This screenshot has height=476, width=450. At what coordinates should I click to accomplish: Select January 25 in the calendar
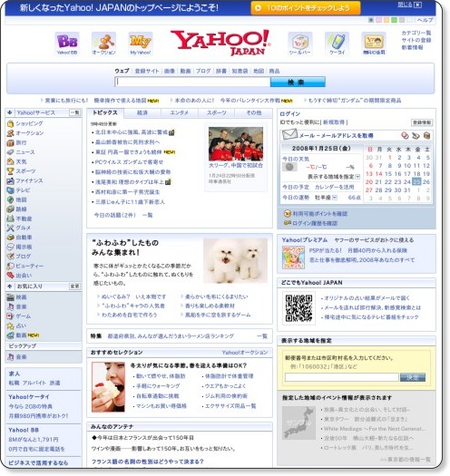(416, 182)
